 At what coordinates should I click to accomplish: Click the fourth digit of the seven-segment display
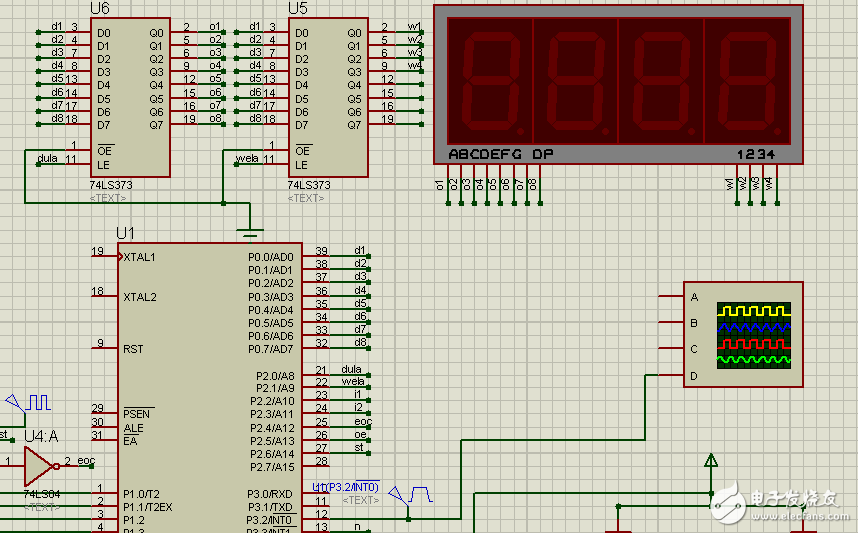pos(746,82)
